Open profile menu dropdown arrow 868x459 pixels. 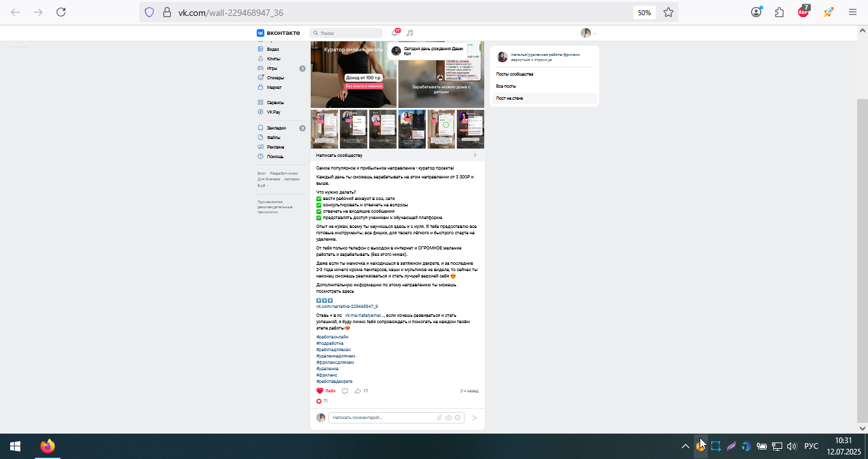tap(595, 34)
